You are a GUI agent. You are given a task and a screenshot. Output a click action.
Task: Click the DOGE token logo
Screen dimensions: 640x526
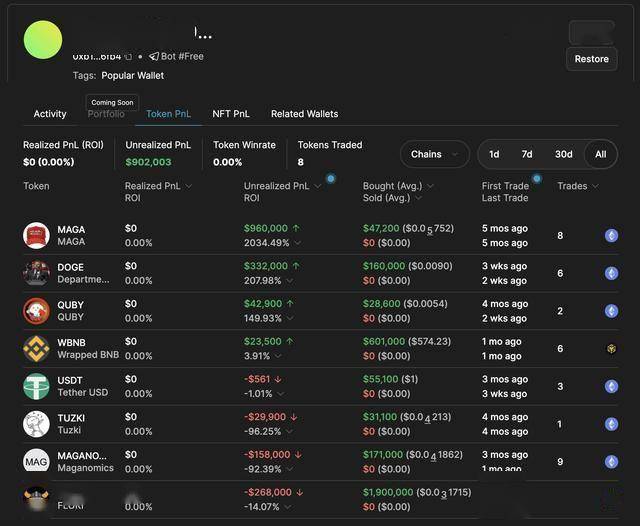(36, 273)
